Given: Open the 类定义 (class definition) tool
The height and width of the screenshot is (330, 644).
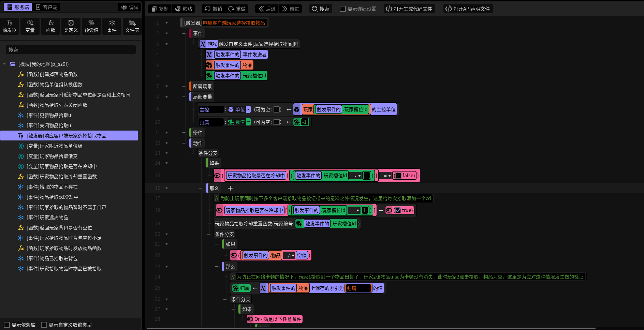Looking at the screenshot, I should 71,26.
